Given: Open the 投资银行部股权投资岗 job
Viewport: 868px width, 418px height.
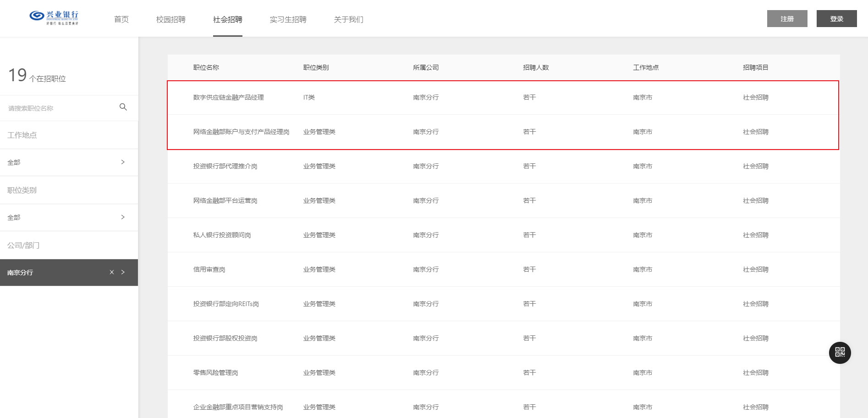Looking at the screenshot, I should (225, 338).
